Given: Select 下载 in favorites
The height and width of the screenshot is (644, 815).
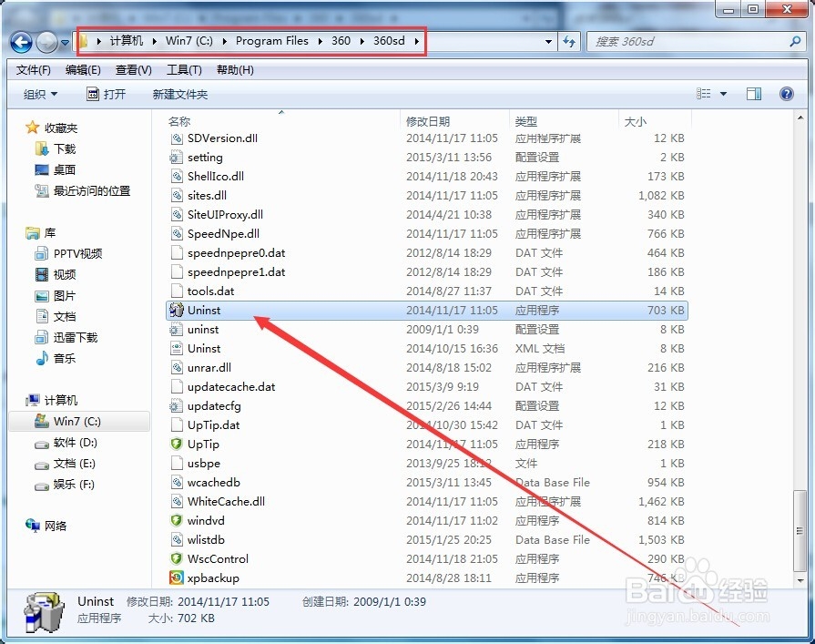Looking at the screenshot, I should point(56,149).
